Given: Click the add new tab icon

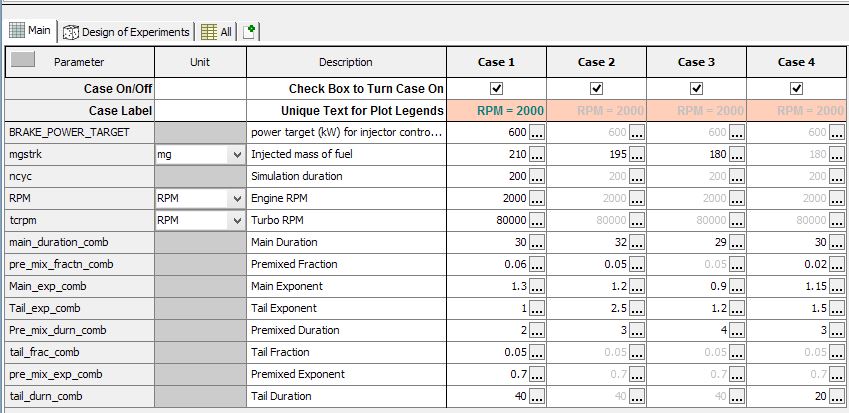Looking at the screenshot, I should (249, 32).
